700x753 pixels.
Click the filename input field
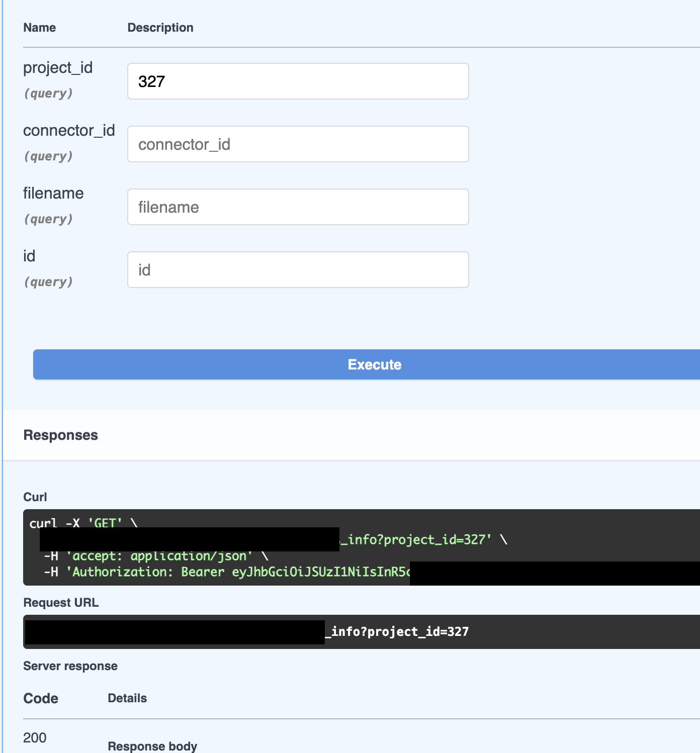(298, 207)
